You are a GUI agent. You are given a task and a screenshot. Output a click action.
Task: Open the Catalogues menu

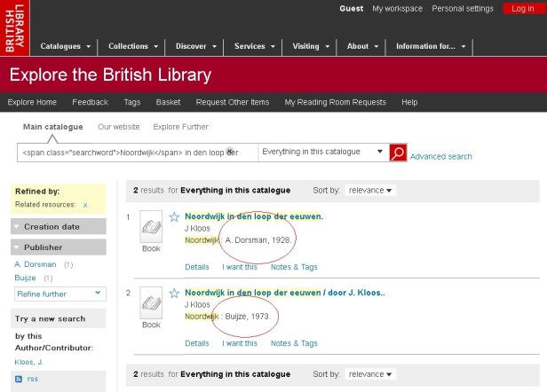tap(67, 46)
